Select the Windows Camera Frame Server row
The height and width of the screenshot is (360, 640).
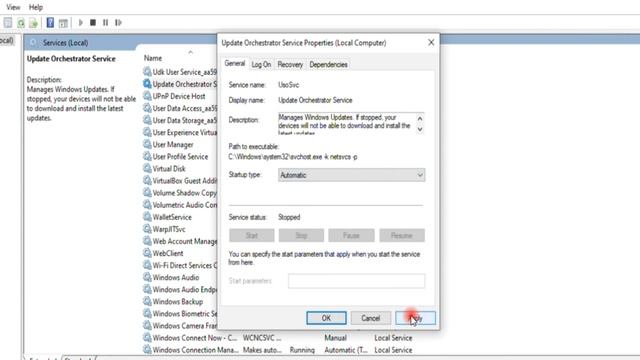[180, 325]
